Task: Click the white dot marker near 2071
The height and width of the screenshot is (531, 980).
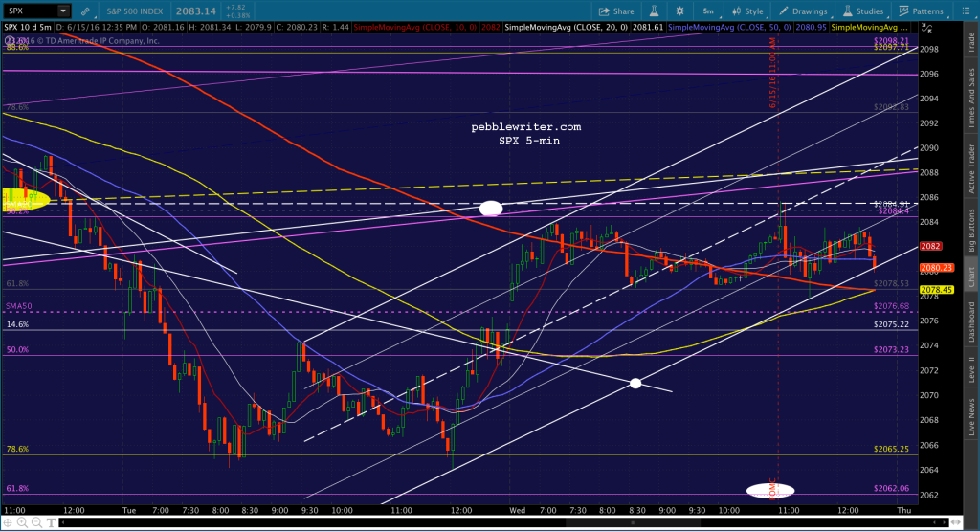Action: click(635, 383)
